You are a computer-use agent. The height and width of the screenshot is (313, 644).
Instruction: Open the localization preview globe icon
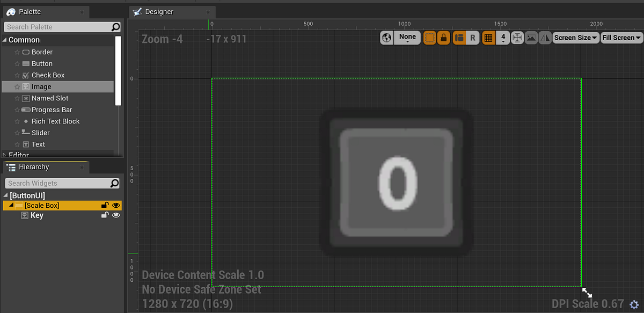[x=386, y=38]
